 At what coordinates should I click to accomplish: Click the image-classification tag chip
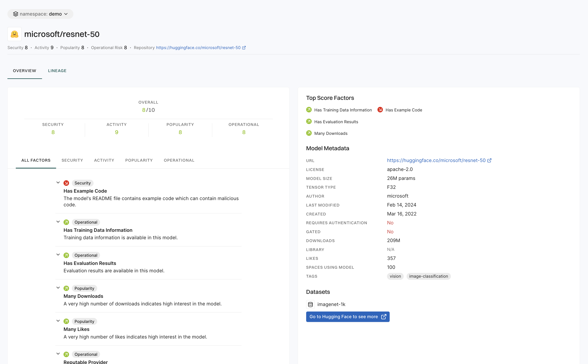click(x=428, y=276)
